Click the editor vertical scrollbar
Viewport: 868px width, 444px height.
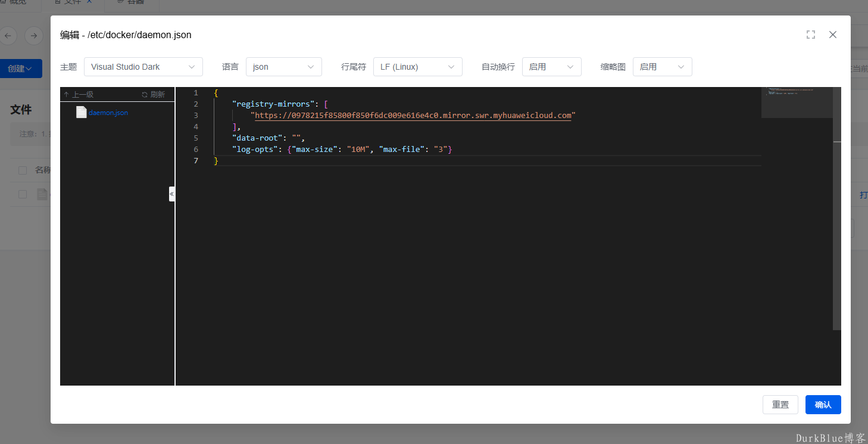(837, 209)
